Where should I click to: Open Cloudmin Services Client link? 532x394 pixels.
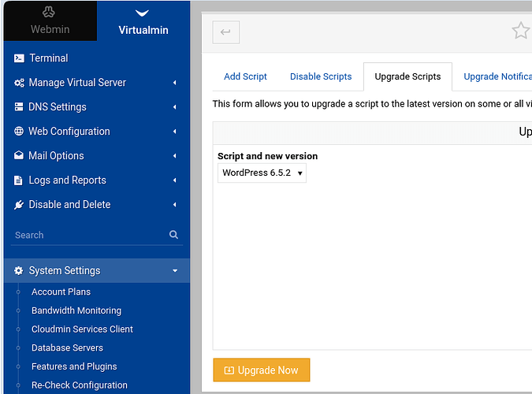tap(83, 329)
